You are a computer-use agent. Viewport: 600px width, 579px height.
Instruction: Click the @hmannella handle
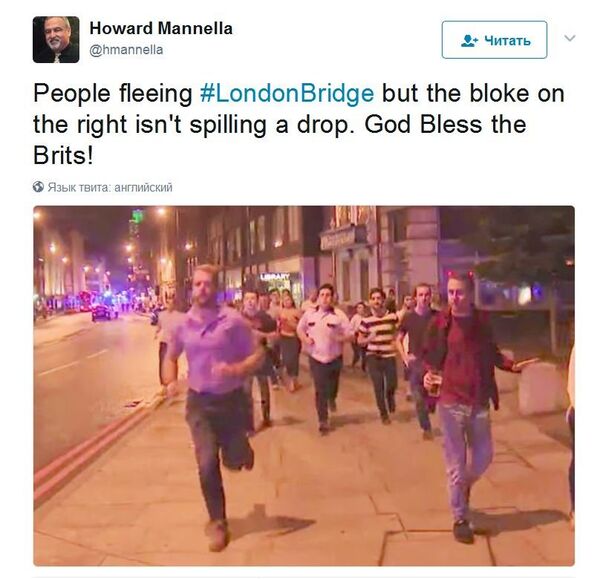[126, 50]
